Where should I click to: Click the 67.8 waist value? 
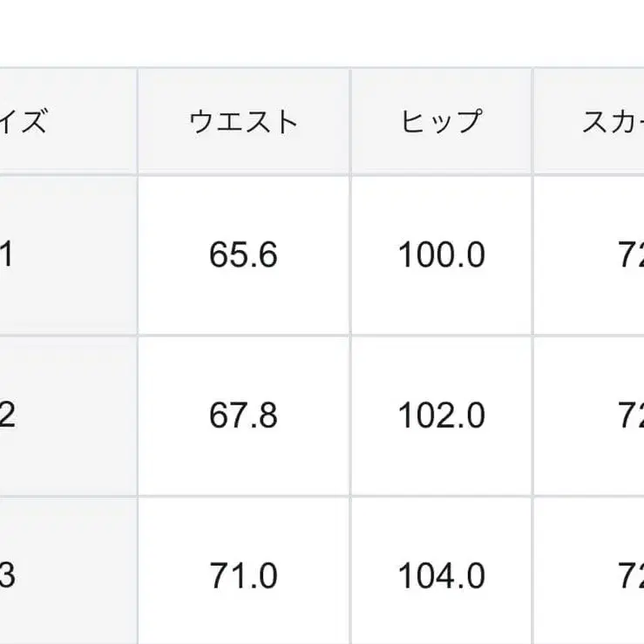pyautogui.click(x=243, y=416)
